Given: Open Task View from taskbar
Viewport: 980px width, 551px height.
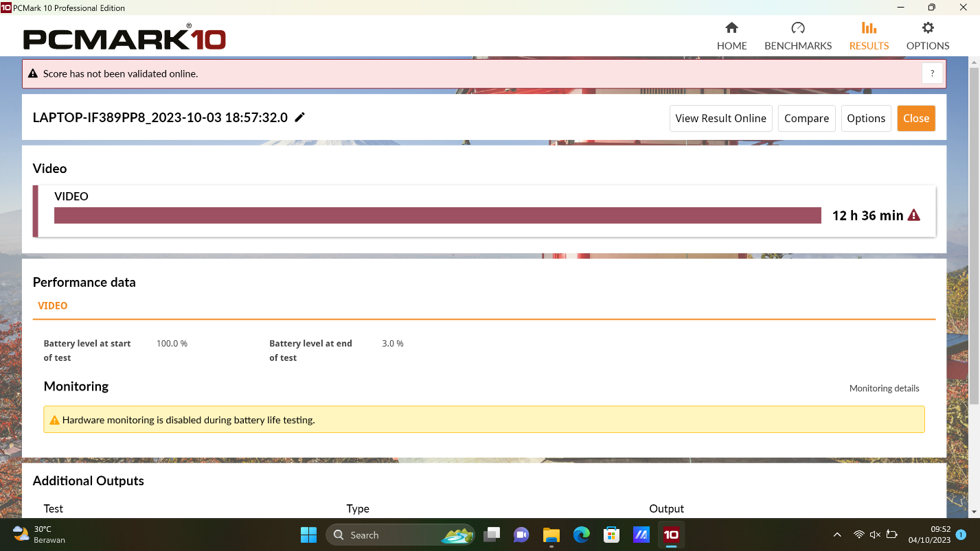Looking at the screenshot, I should coord(492,535).
